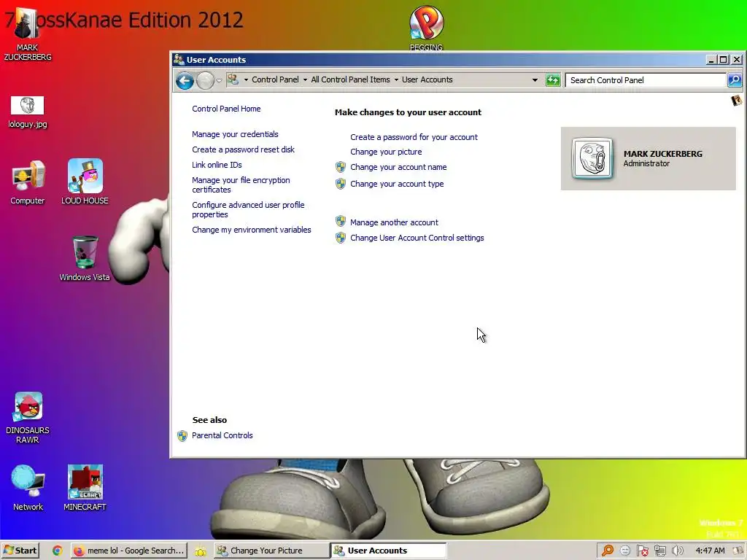Select the MINECRAFT desktop icon
This screenshot has width=747, height=560.
85,488
